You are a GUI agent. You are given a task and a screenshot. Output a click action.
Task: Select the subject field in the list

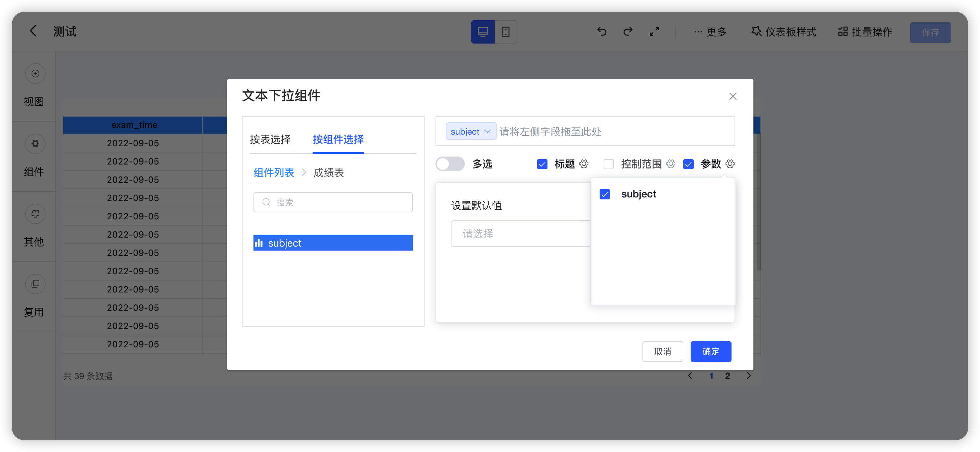(x=333, y=243)
